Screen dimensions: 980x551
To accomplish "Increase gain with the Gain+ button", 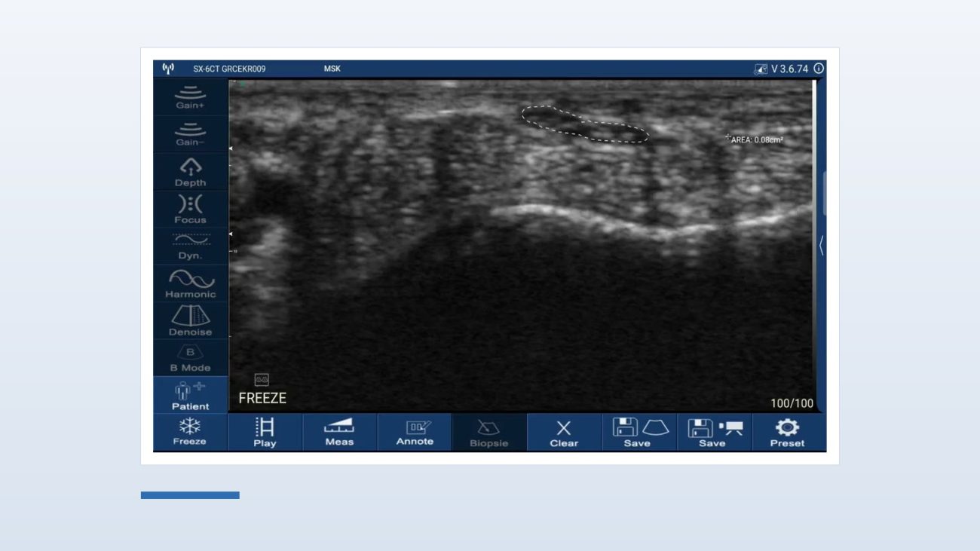I will pyautogui.click(x=190, y=96).
